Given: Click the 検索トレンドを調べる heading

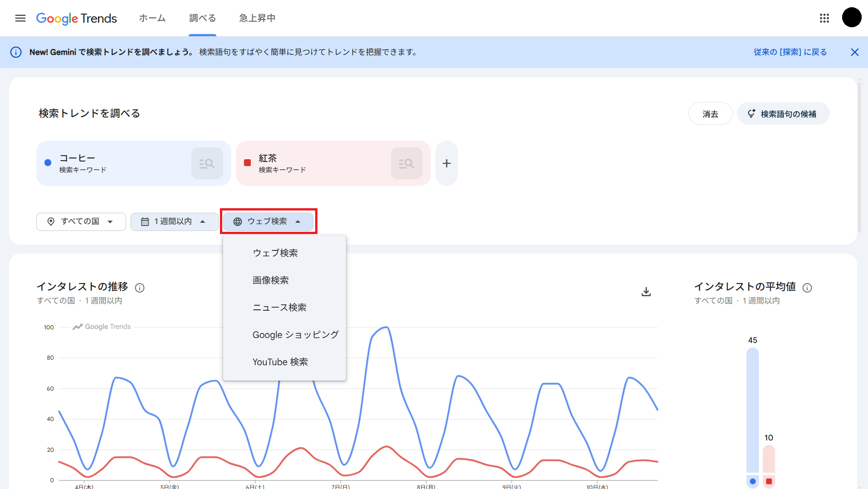Looking at the screenshot, I should 89,113.
